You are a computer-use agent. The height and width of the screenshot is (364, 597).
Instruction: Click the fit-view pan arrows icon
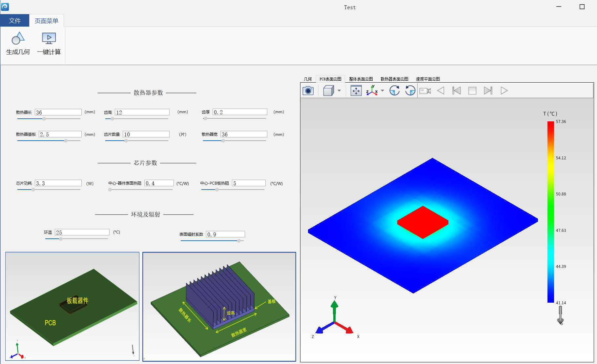click(356, 91)
